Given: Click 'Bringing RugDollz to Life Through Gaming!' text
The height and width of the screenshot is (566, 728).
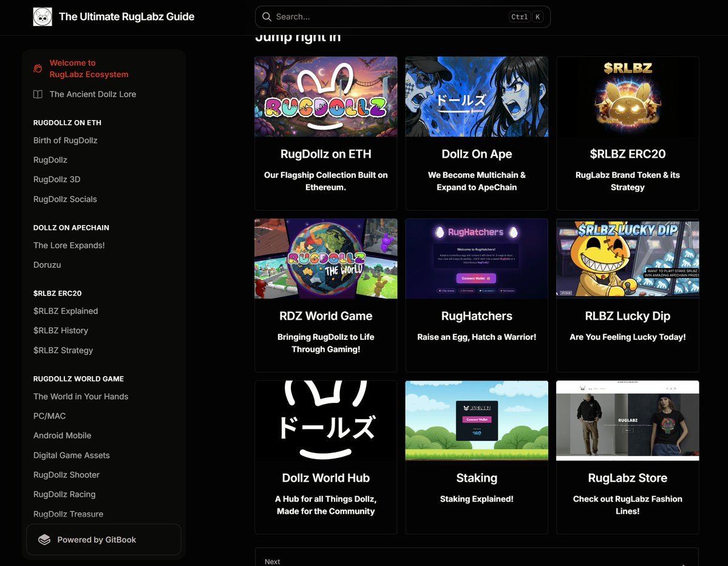Looking at the screenshot, I should click(x=326, y=343).
